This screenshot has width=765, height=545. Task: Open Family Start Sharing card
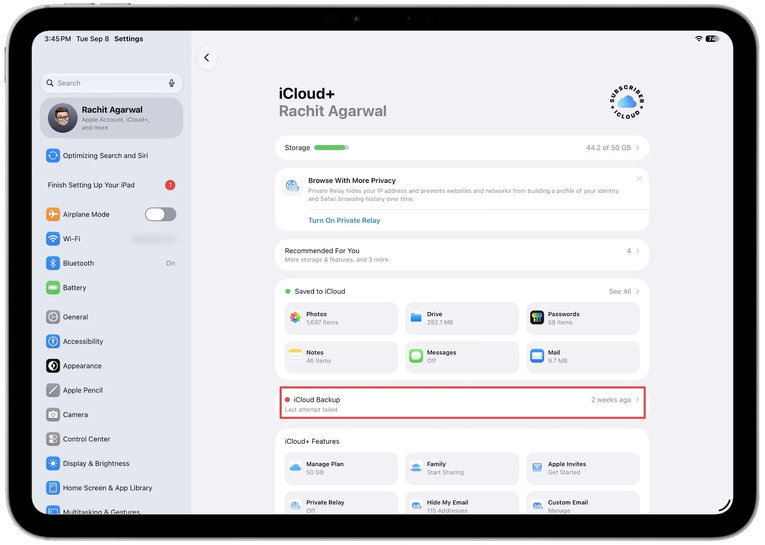(462, 468)
